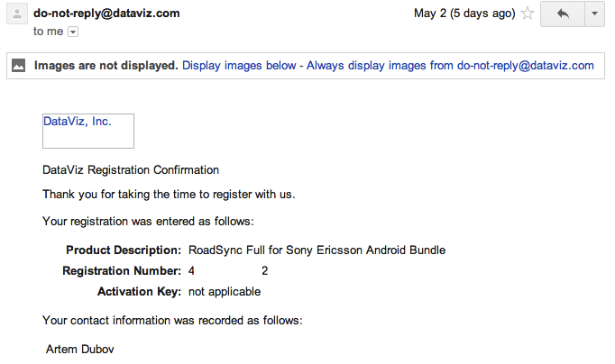Always display images from do-not-reply@dataviz.com
Image resolution: width=615 pixels, height=364 pixels.
pos(450,66)
